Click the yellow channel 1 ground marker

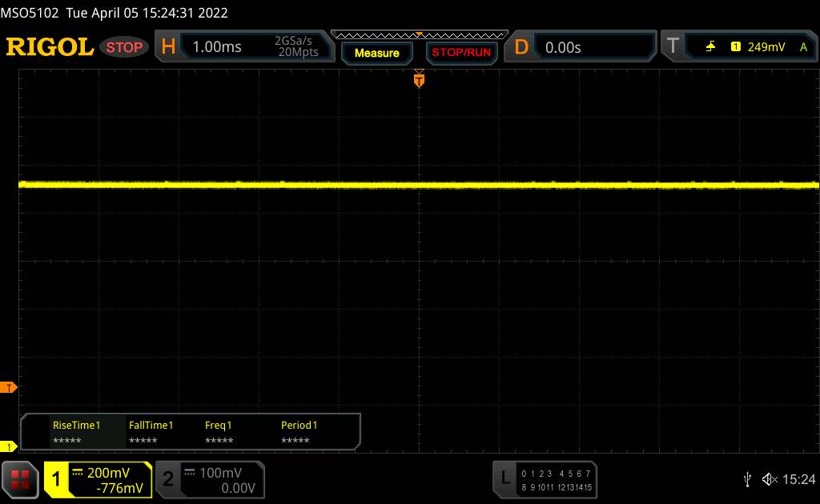pos(8,446)
